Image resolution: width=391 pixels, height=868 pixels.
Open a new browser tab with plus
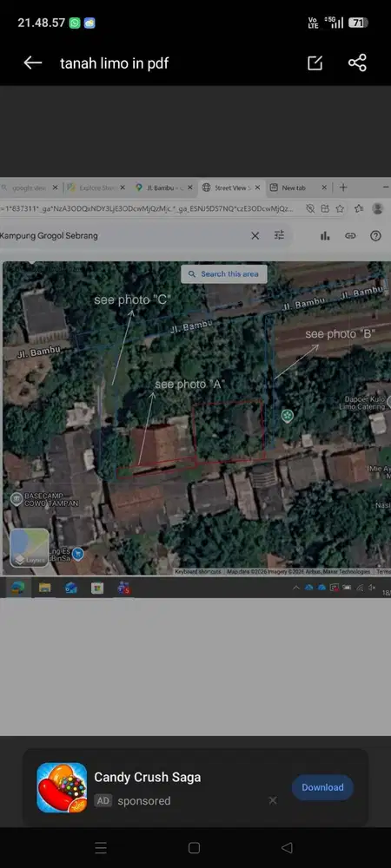[343, 187]
